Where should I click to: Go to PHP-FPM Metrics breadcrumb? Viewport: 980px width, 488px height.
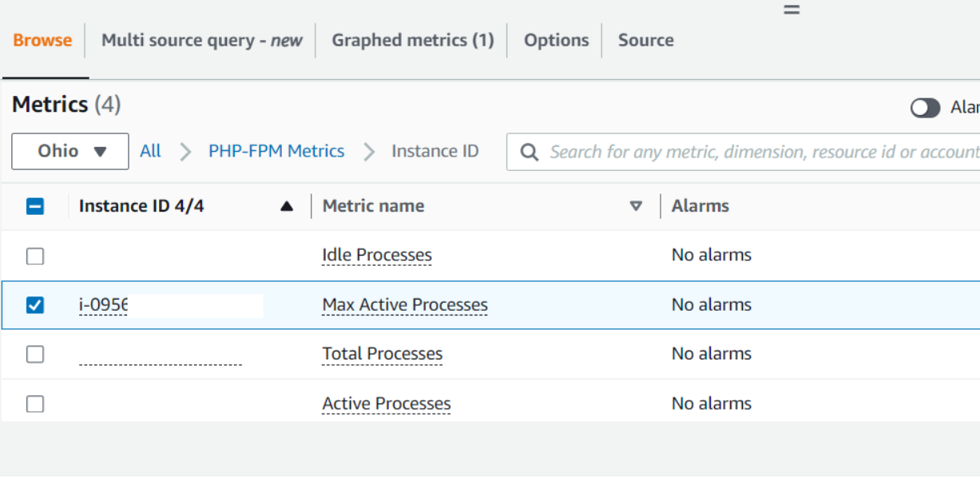pyautogui.click(x=276, y=151)
